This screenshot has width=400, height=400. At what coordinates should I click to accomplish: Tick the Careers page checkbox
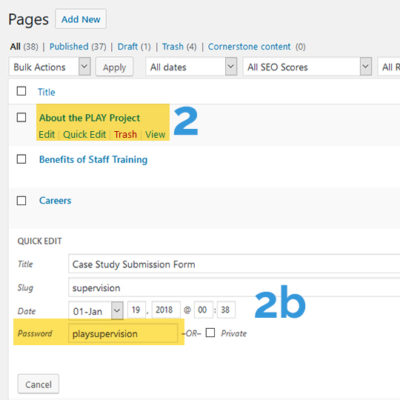[x=21, y=200]
